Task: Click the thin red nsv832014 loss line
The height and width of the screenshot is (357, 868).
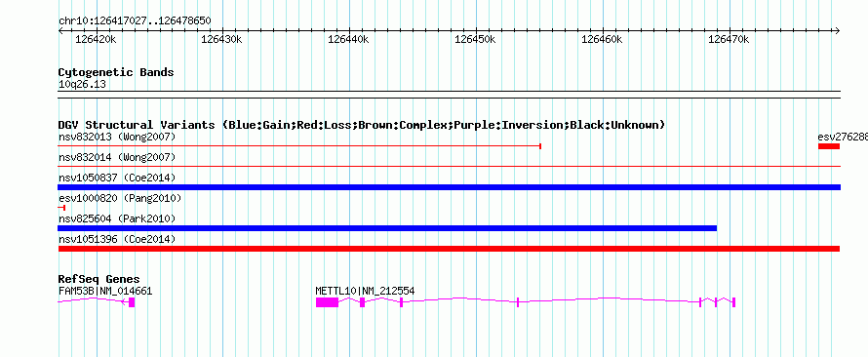Action: pyautogui.click(x=449, y=166)
